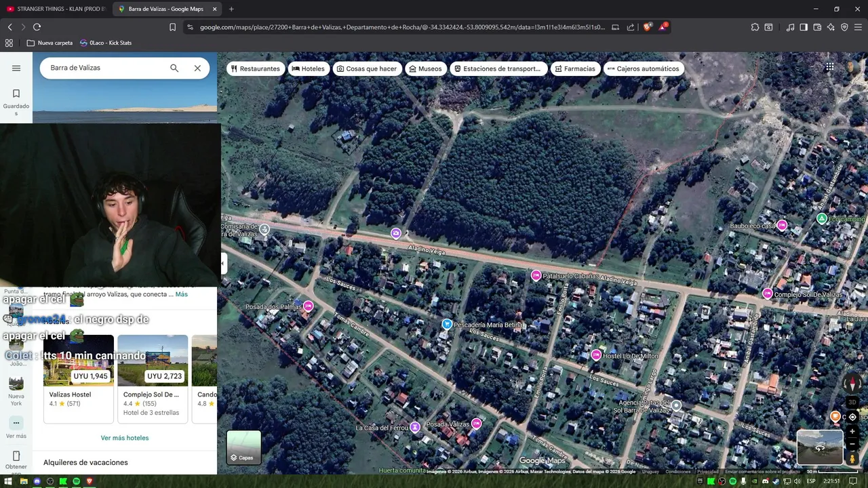The image size is (868, 488).
Task: Click the Eco camping green marker
Action: pos(821,218)
